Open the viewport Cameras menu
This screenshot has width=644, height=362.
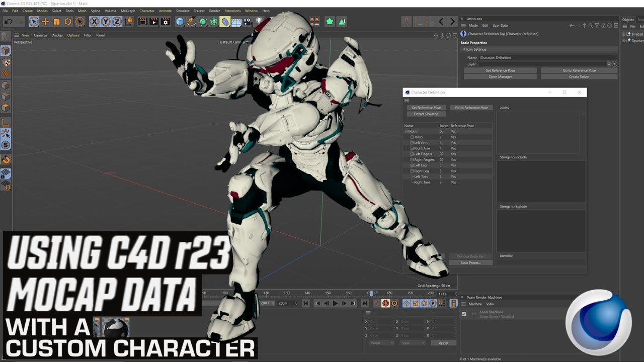[41, 35]
